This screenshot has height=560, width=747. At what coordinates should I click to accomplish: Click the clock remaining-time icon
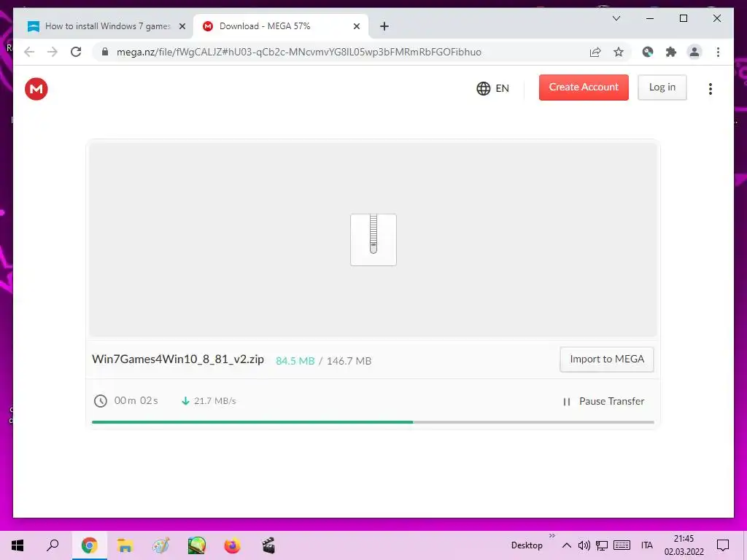point(101,401)
